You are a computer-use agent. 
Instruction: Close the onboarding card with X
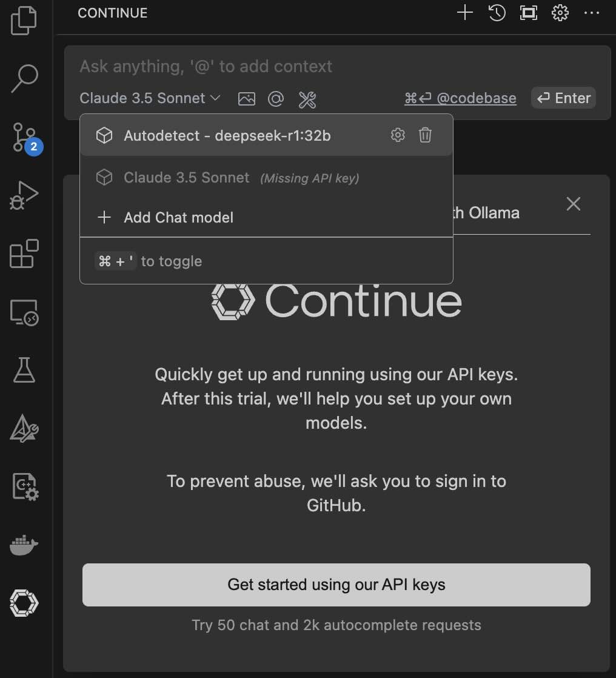click(x=573, y=204)
